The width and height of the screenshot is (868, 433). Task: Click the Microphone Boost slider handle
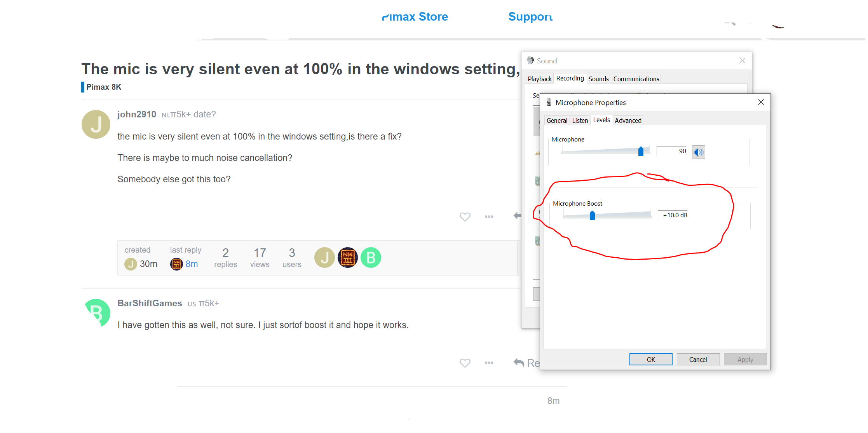[592, 215]
